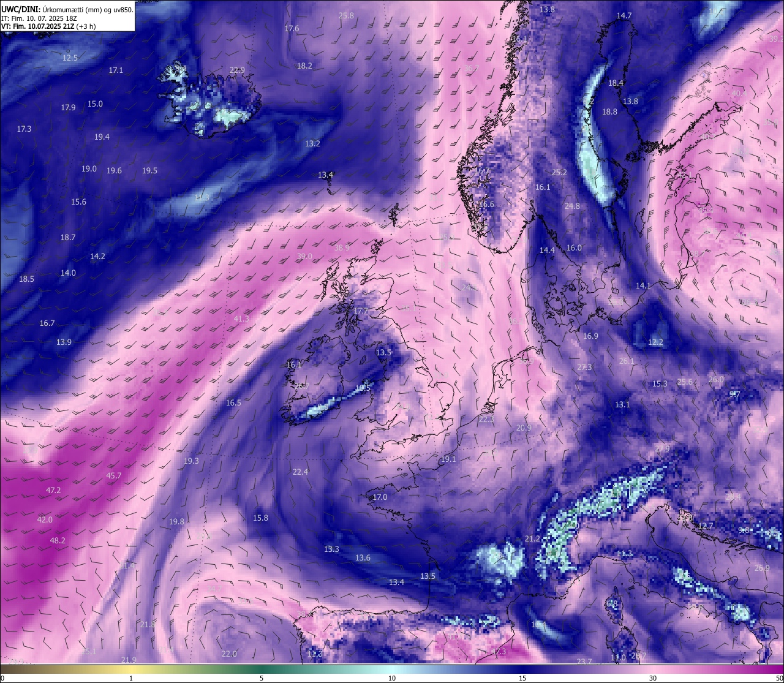Click the 13.1 value label
Viewport: 784px width, 683px height.
pos(622,404)
